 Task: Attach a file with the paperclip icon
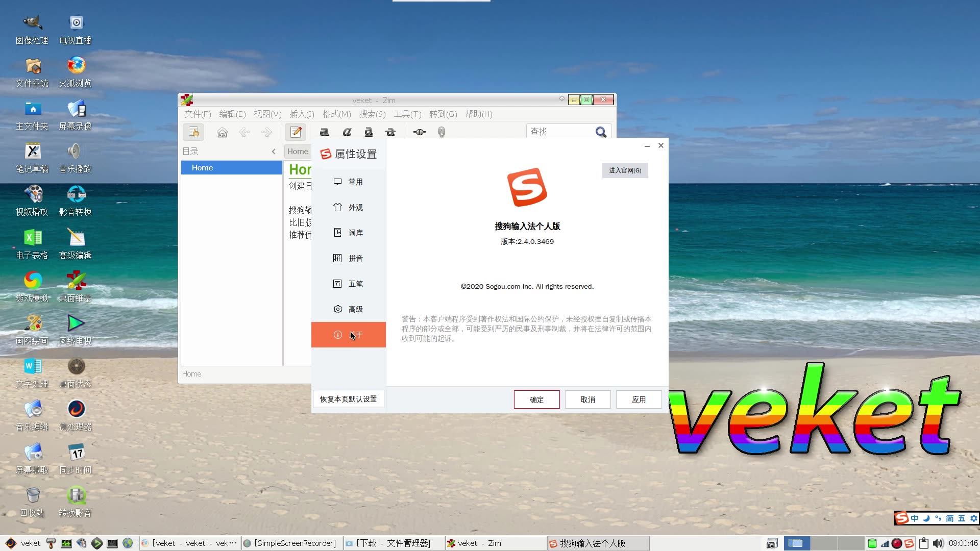click(441, 132)
